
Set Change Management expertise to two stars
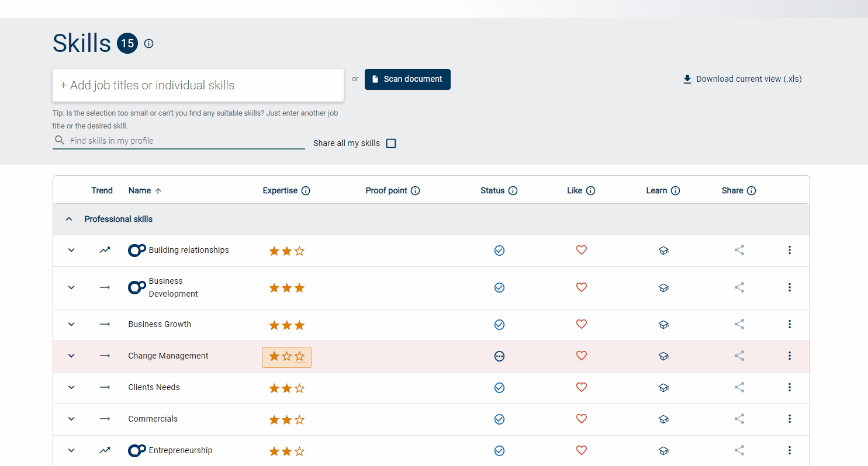(x=286, y=357)
